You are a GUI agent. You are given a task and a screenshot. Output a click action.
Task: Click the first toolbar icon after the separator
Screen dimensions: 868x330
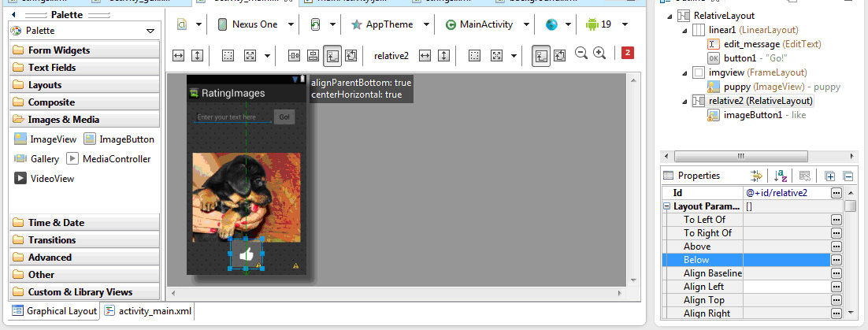295,55
